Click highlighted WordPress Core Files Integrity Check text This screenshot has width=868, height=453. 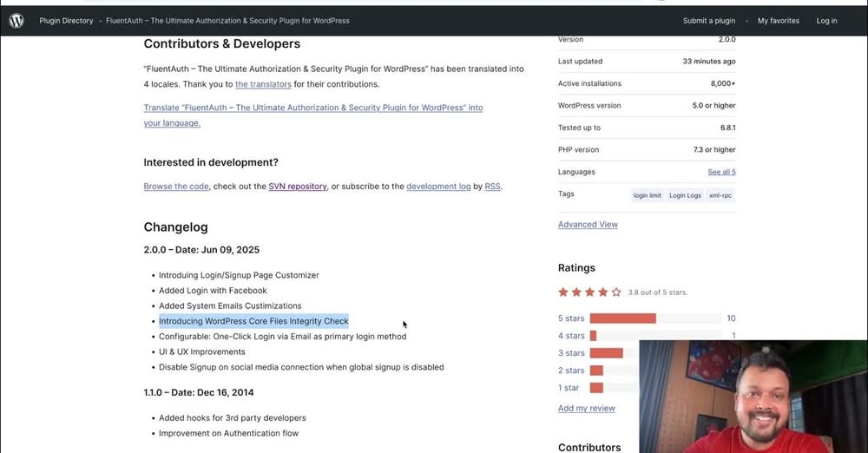pyautogui.click(x=253, y=321)
